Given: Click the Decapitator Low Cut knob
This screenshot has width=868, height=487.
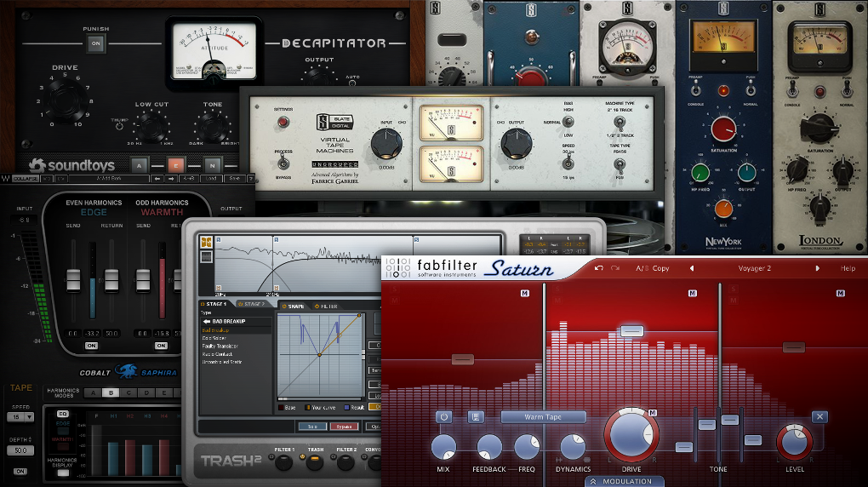Looking at the screenshot, I should point(151,127).
